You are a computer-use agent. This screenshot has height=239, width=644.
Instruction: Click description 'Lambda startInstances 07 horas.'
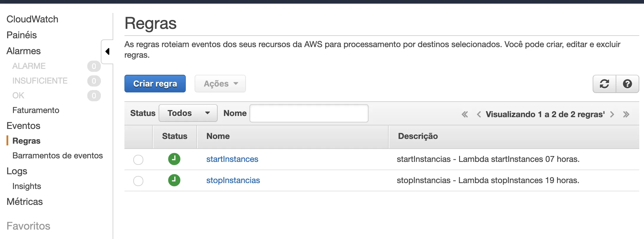coord(519,159)
